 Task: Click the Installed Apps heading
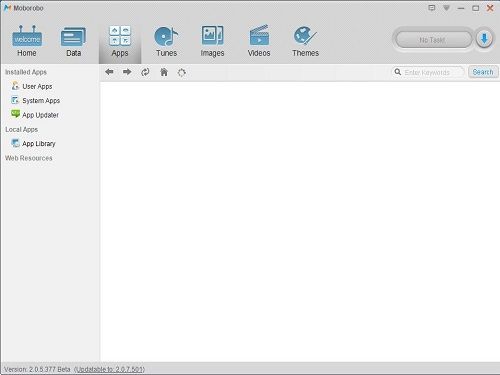26,72
